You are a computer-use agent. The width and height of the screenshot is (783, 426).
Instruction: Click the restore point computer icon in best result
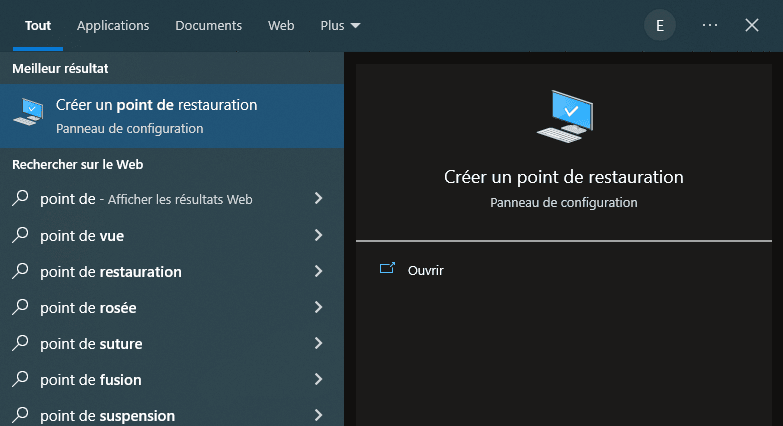pyautogui.click(x=29, y=112)
